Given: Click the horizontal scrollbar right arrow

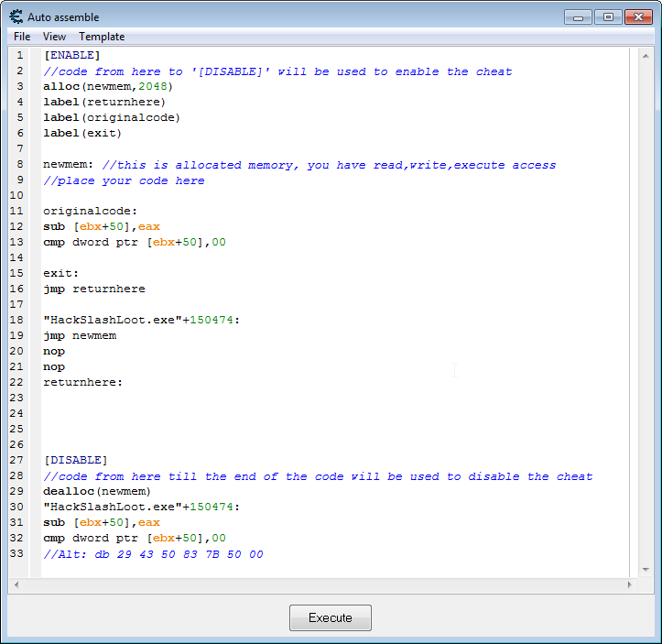Looking at the screenshot, I should tap(629, 584).
